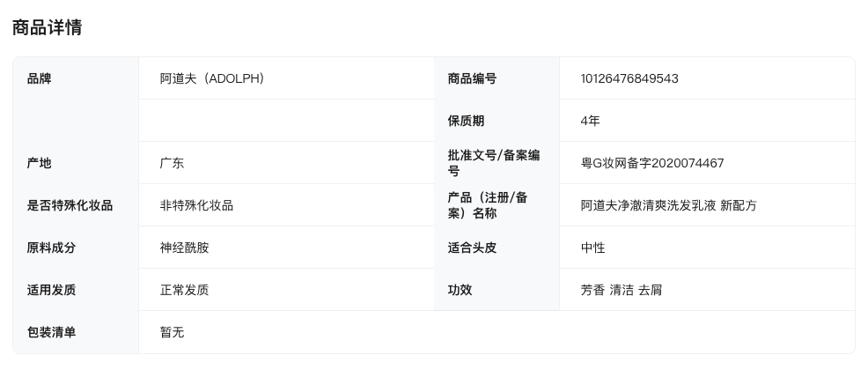The width and height of the screenshot is (868, 370).
Task: Click the 商品编号 label cell
Action: [x=472, y=78]
